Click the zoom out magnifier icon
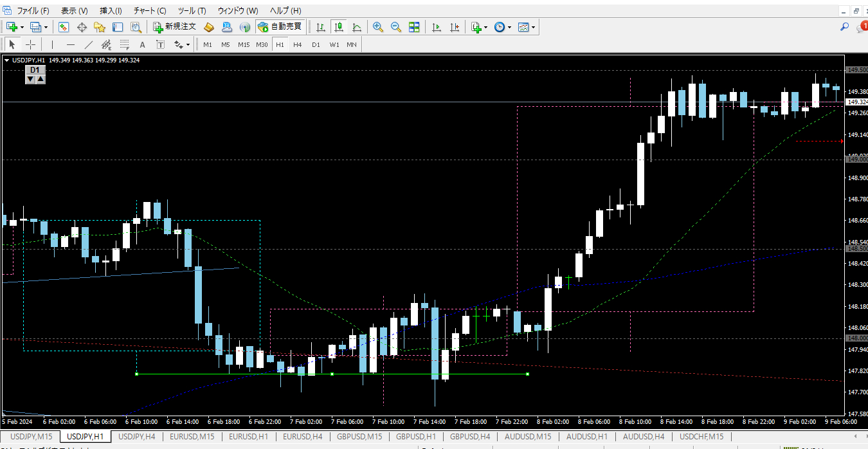This screenshot has width=868, height=449. pyautogui.click(x=396, y=27)
